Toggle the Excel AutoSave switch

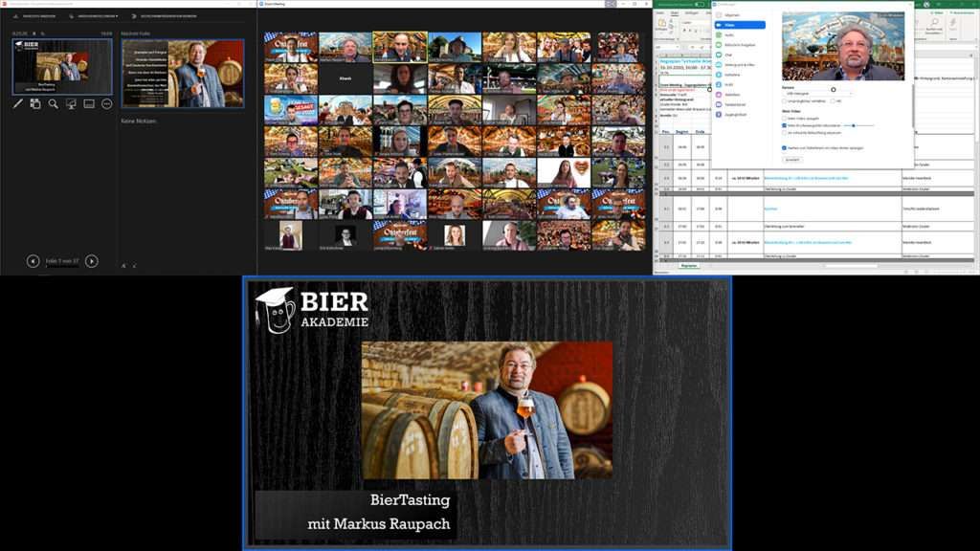coord(700,4)
